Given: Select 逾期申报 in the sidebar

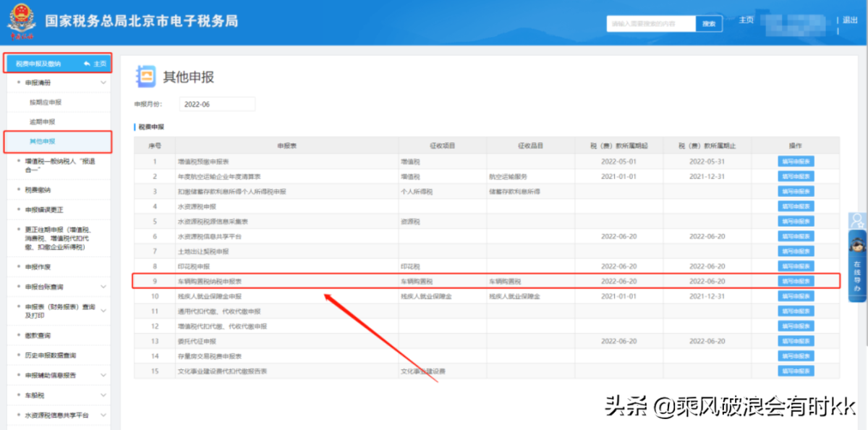Looking at the screenshot, I should 42,122.
